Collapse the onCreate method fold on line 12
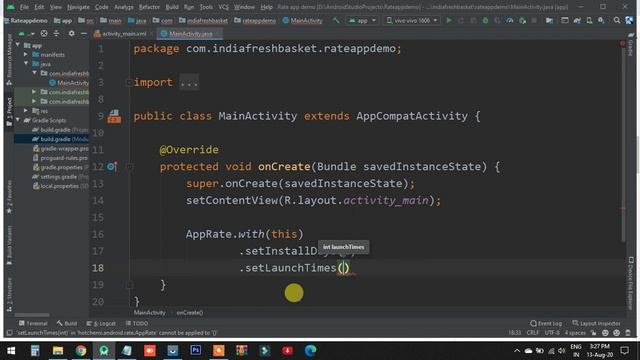The image size is (640, 360). point(129,167)
